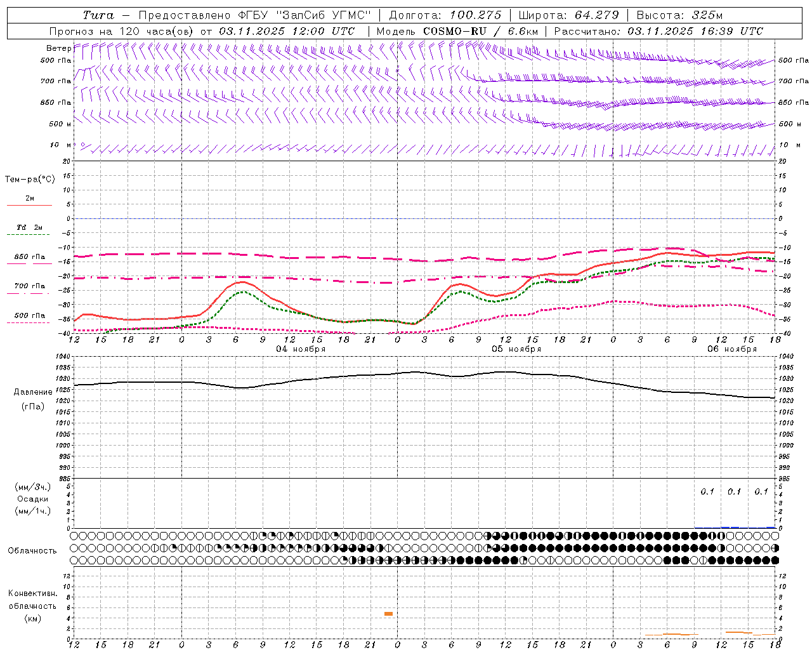The image size is (812, 650).
Task: Click the station name Tura in the header
Action: click(98, 15)
